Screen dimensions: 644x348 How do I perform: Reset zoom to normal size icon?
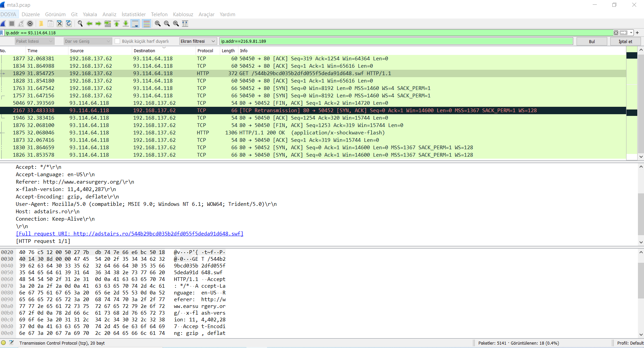176,24
